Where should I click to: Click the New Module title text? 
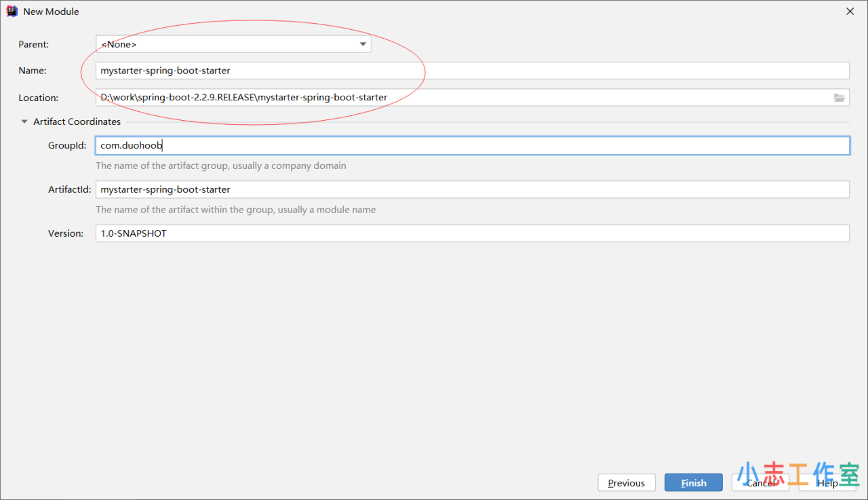coord(51,12)
